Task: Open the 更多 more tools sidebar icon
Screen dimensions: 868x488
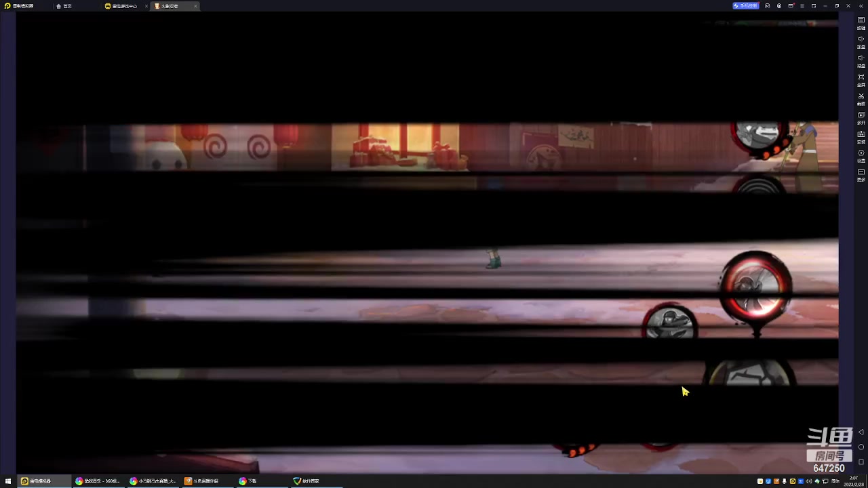Action: tap(861, 174)
